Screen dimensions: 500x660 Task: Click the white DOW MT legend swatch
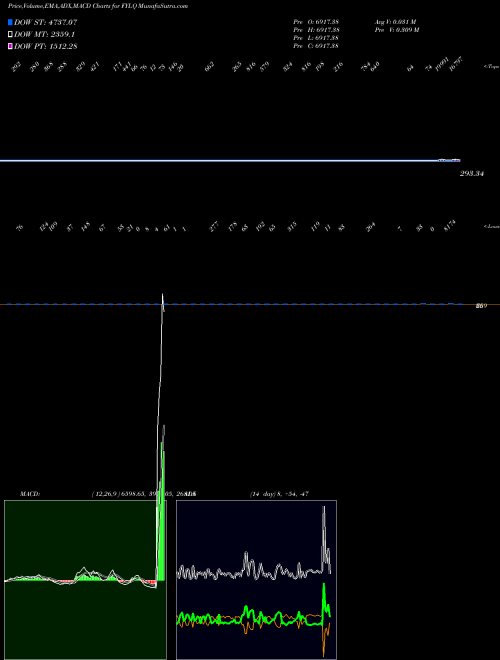pyautogui.click(x=11, y=35)
